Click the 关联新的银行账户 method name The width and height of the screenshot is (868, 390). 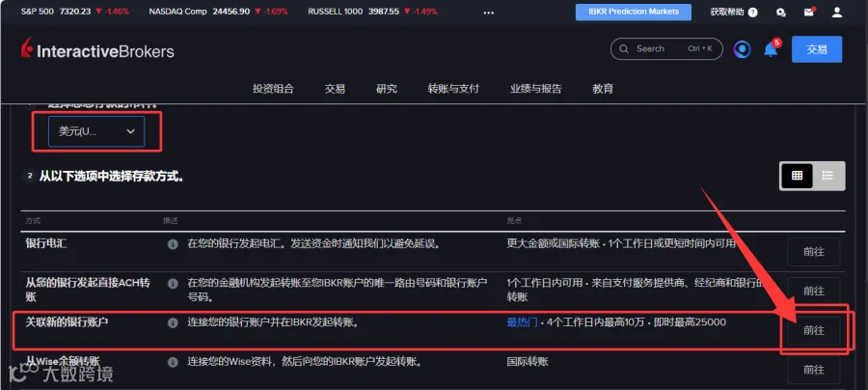click(67, 321)
